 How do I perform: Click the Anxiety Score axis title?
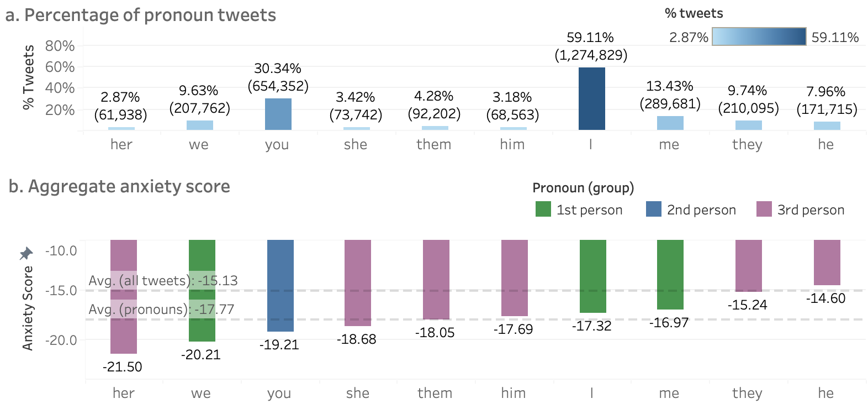(28, 308)
